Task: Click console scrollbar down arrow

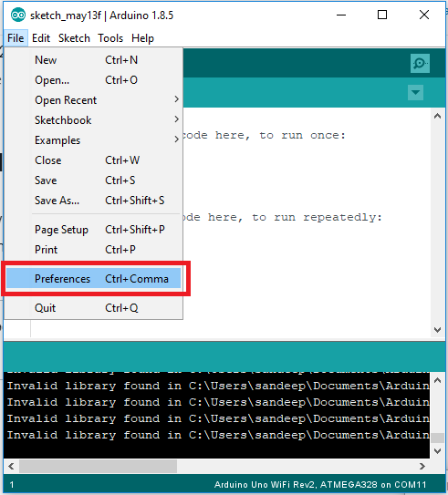Action: pos(438,451)
